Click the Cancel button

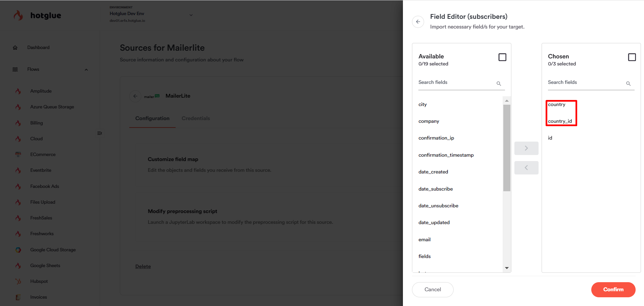432,290
